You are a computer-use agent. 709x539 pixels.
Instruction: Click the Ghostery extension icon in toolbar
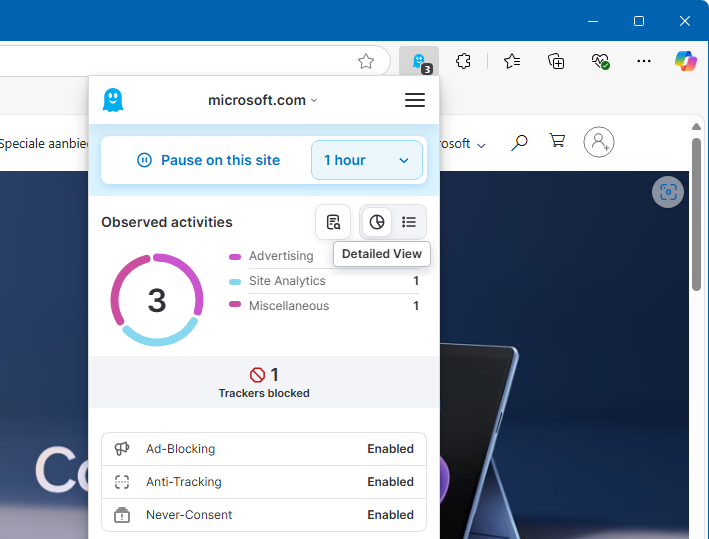pyautogui.click(x=419, y=61)
